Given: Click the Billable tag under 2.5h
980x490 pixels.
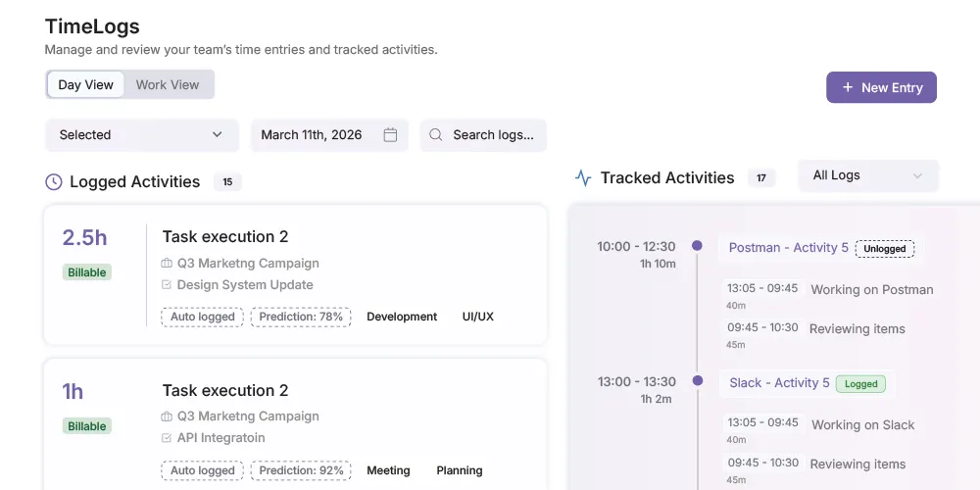Looking at the screenshot, I should (87, 272).
